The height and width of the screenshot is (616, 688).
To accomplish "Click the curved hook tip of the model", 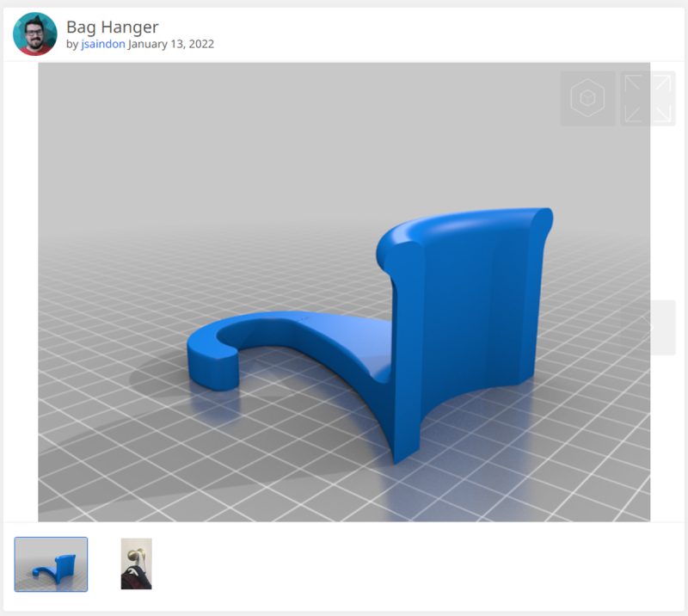I will 212,365.
